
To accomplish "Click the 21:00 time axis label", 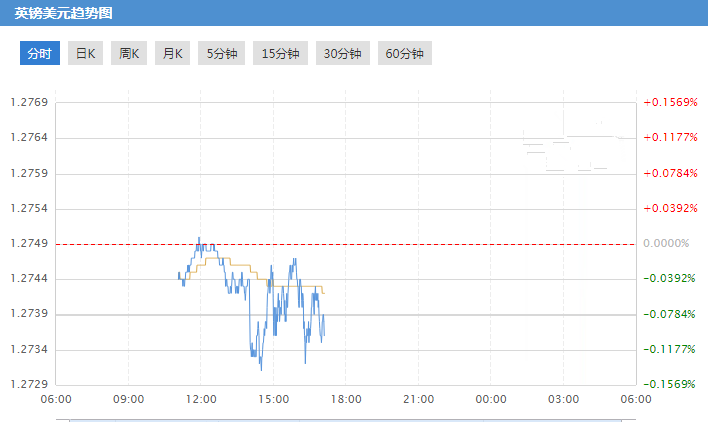I will click(x=418, y=400).
